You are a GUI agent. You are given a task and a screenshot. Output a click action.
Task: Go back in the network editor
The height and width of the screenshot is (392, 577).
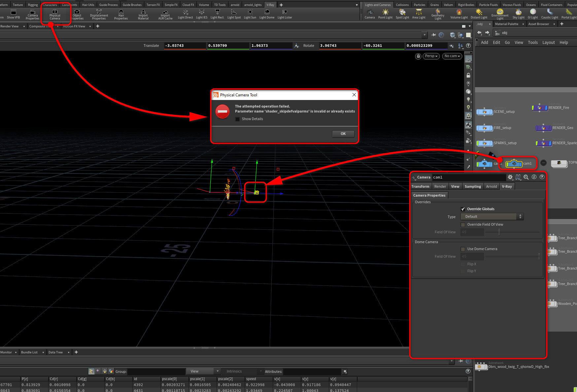click(x=479, y=33)
